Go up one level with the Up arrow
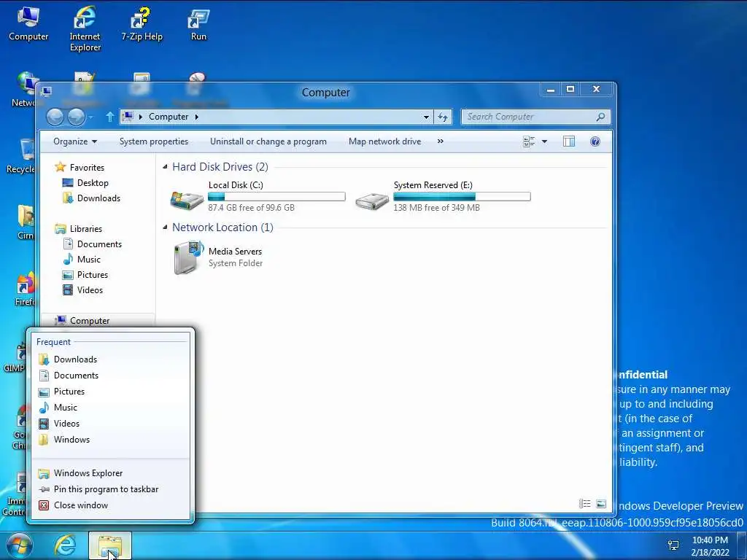Screen dimensions: 747x560 pyautogui.click(x=109, y=117)
